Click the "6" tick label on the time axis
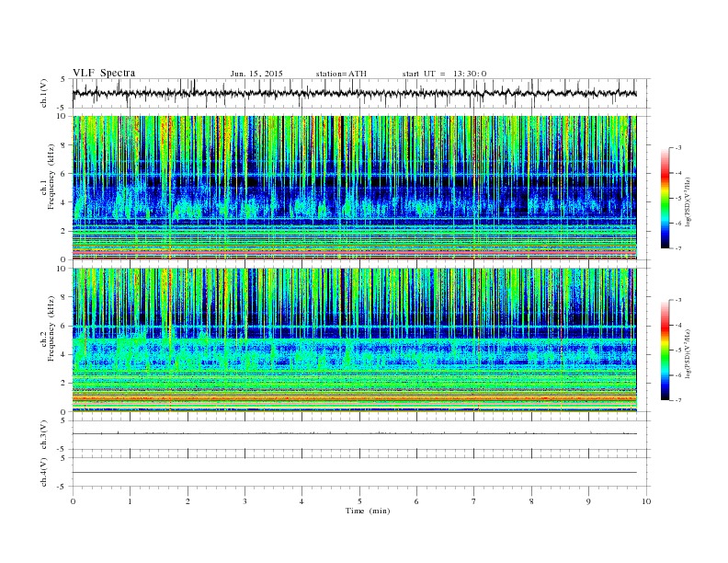The width and height of the screenshot is (728, 563). (x=416, y=501)
